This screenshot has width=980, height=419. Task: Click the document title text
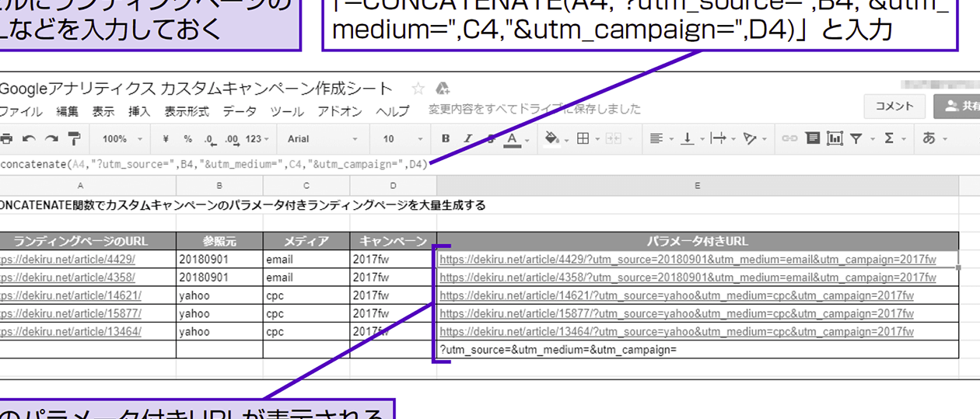[196, 88]
